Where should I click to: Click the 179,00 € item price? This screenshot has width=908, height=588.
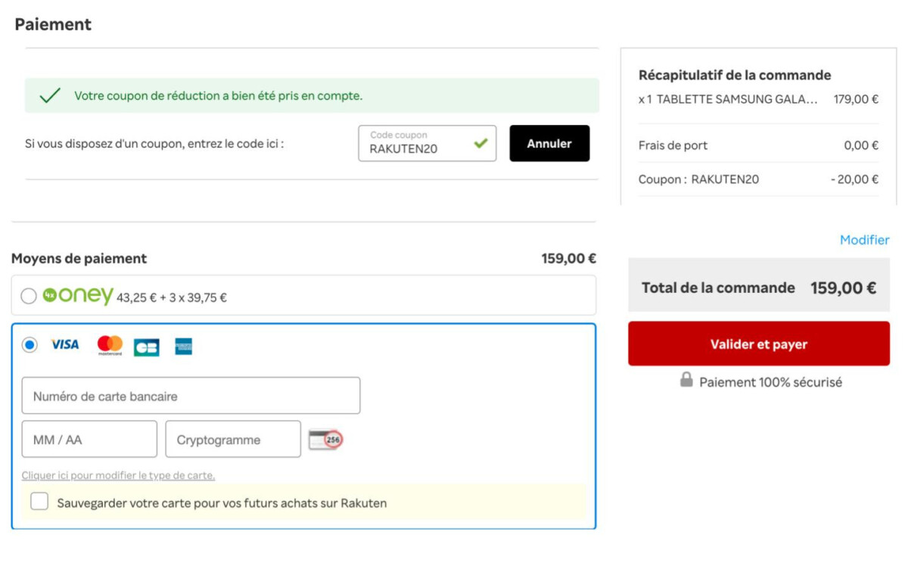[856, 99]
